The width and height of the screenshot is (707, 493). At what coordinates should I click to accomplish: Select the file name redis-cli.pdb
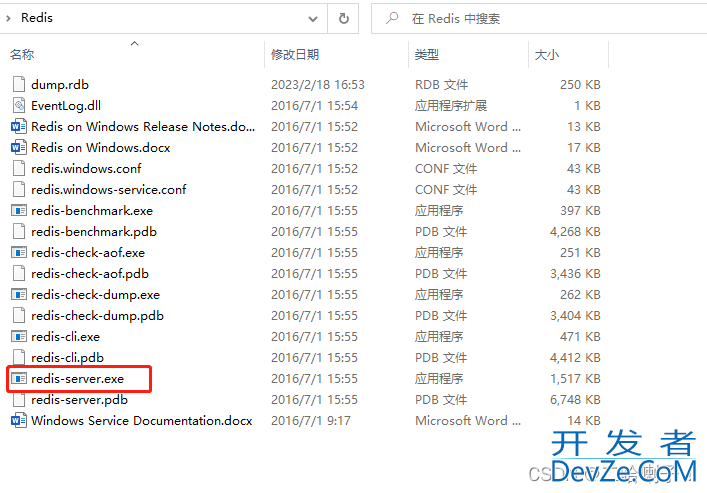(67, 357)
